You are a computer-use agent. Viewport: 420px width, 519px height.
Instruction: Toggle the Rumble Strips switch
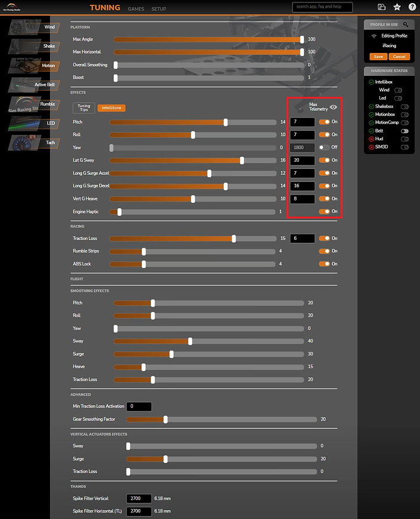click(325, 251)
